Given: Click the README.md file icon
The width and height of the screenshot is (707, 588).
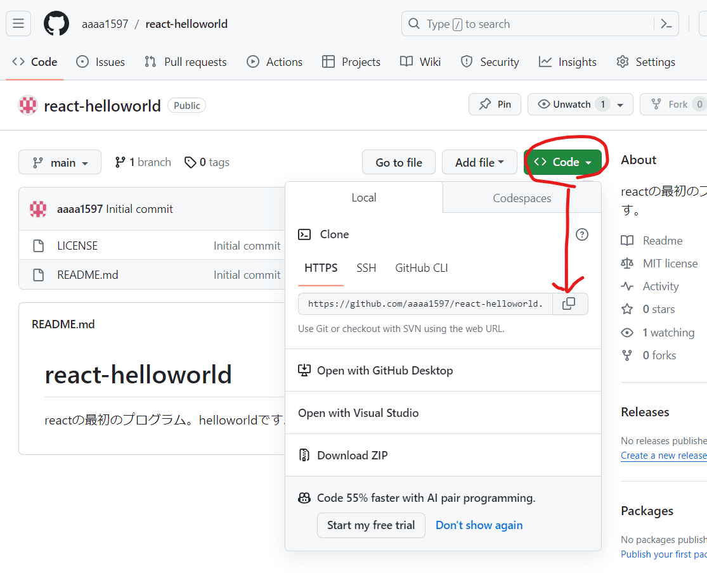Looking at the screenshot, I should pyautogui.click(x=39, y=275).
